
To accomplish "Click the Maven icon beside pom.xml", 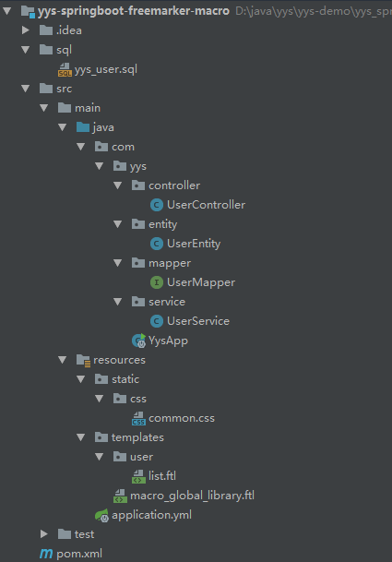I will click(x=46, y=554).
